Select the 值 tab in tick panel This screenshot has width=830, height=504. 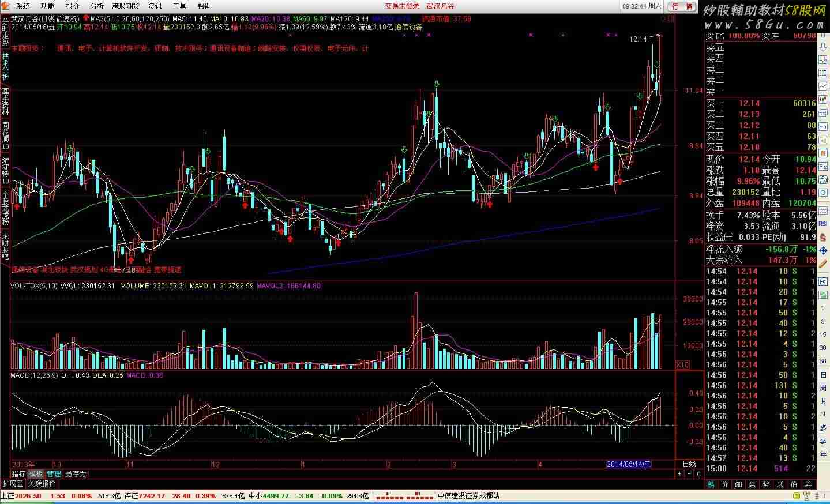pos(794,484)
